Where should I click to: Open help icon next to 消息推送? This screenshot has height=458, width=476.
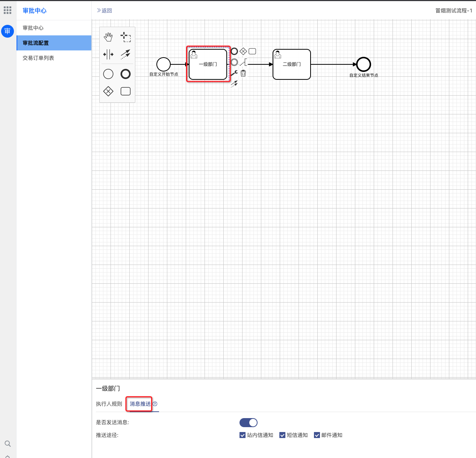tap(155, 404)
